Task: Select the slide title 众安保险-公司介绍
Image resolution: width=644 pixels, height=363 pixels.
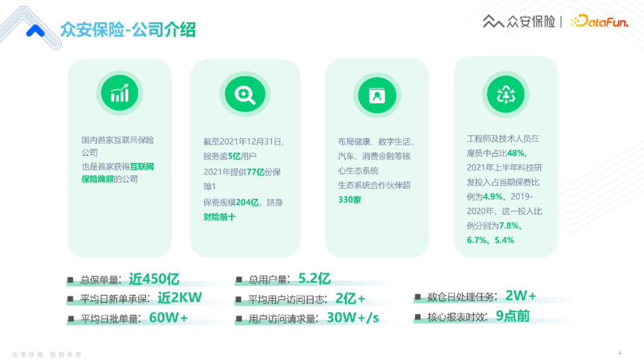Action: pyautogui.click(x=128, y=30)
